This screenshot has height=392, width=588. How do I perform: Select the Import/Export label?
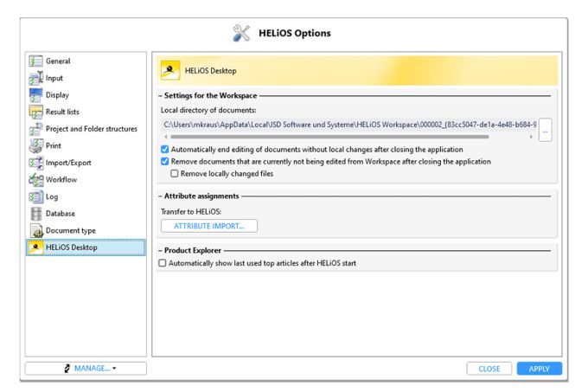point(68,163)
